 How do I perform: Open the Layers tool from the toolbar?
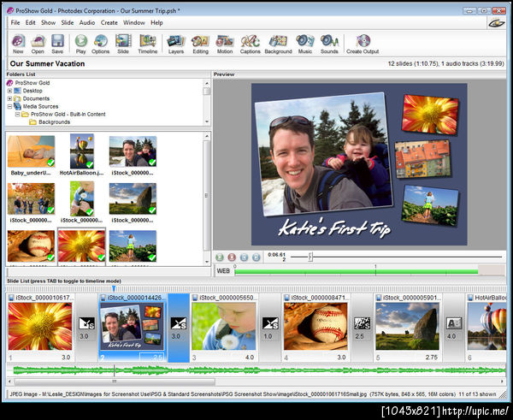coord(175,41)
